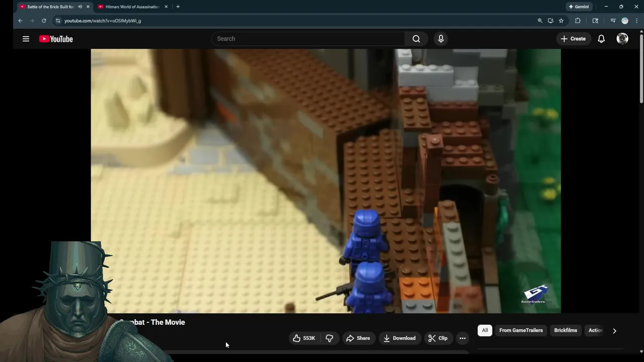Open the Chrome three-dot menu
Screen dimensions: 644x362
[637, 21]
